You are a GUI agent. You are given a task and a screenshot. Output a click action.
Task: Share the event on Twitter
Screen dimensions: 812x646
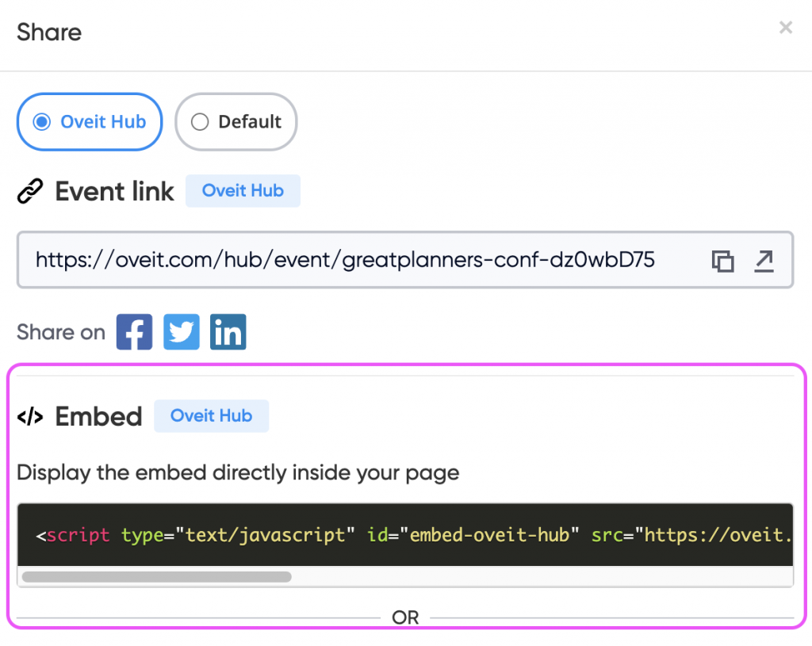click(x=182, y=332)
